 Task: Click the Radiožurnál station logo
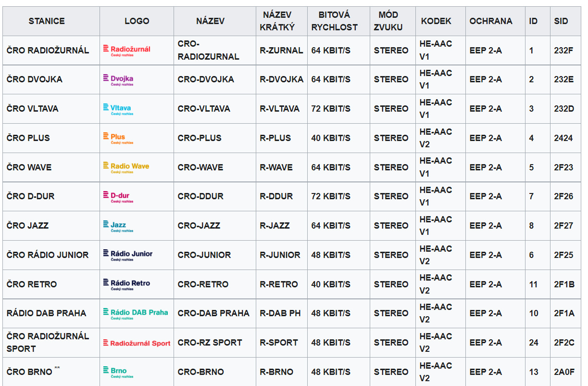[x=127, y=50]
